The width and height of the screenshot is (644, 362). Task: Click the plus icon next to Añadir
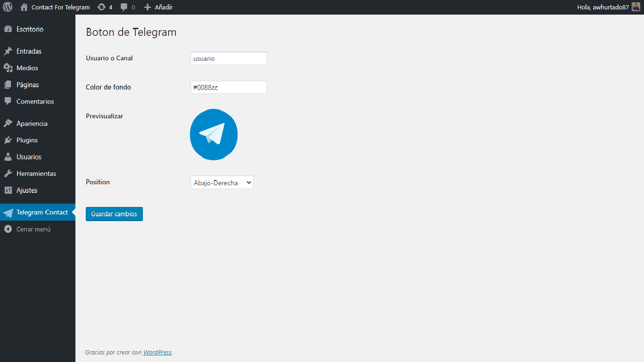[148, 7]
